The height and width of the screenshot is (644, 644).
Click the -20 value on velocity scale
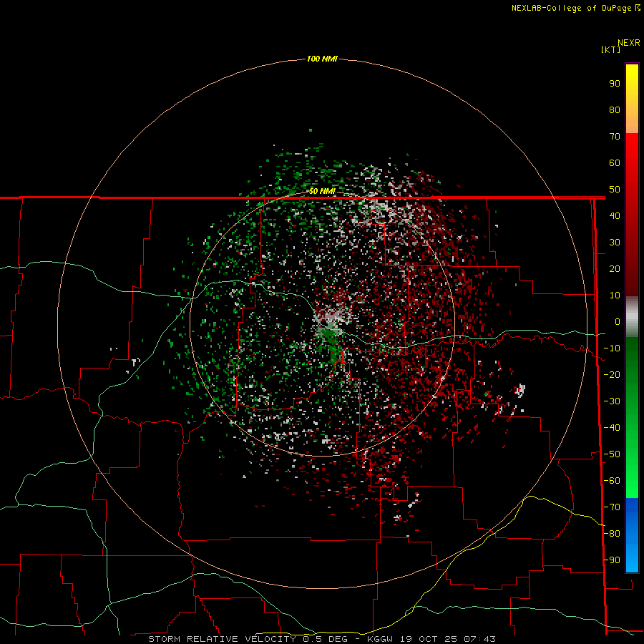pos(612,374)
